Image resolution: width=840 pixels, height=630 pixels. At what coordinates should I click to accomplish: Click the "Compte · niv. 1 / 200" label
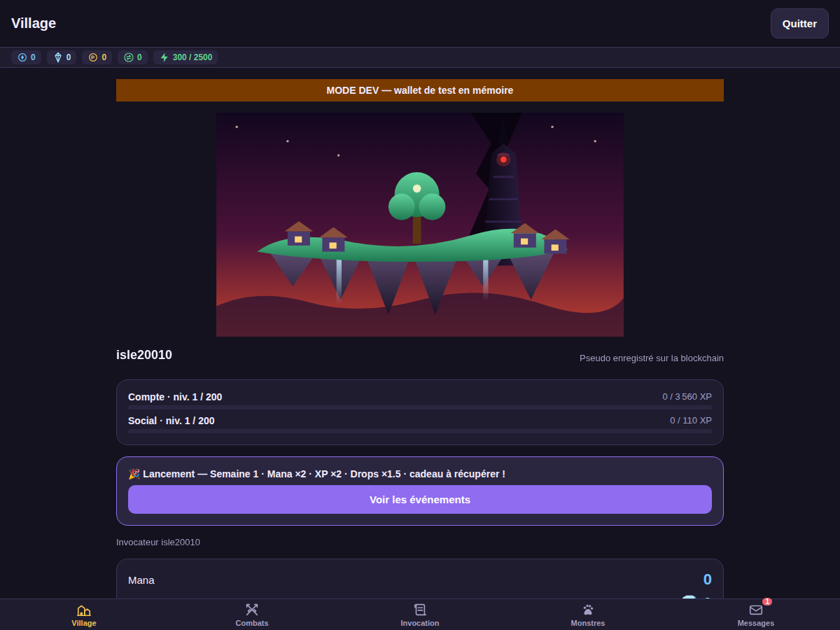(175, 397)
